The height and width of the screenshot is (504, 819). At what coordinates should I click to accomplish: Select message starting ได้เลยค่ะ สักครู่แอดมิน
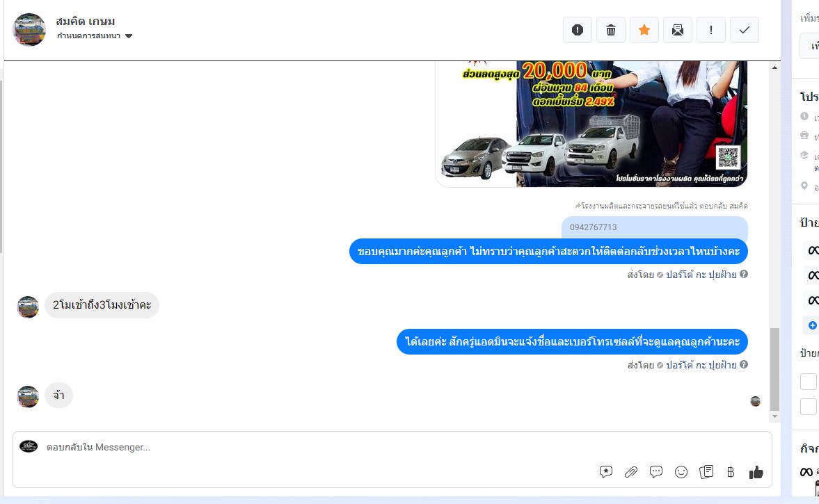(x=572, y=342)
